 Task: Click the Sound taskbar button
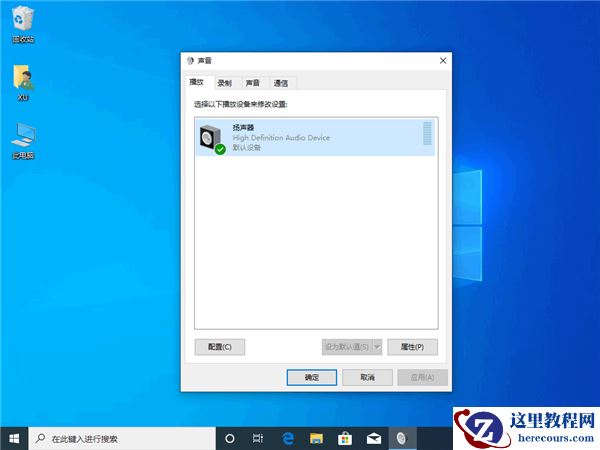(x=402, y=439)
